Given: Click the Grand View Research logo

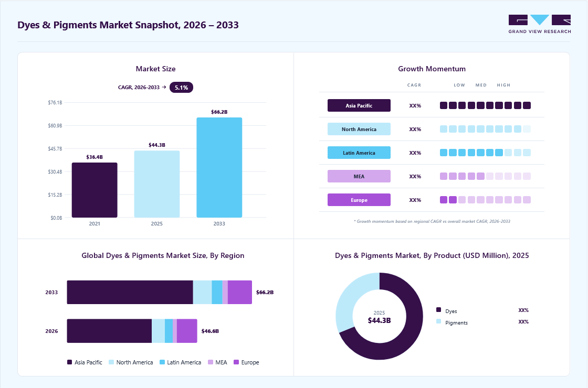Looking at the screenshot, I should click(540, 24).
